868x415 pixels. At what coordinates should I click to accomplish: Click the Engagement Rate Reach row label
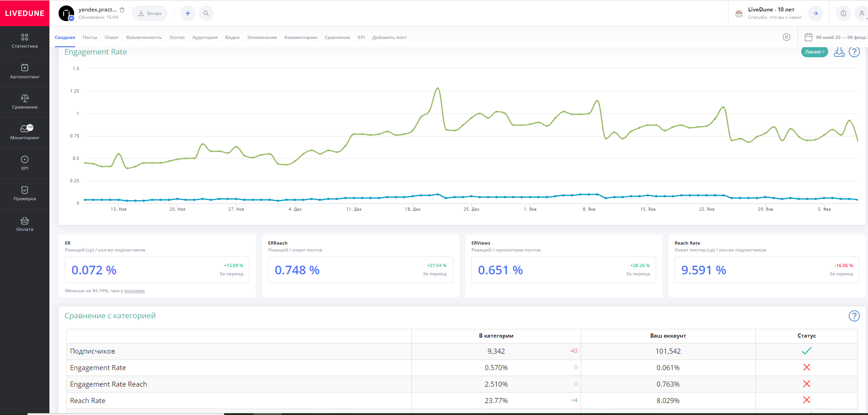click(x=108, y=384)
